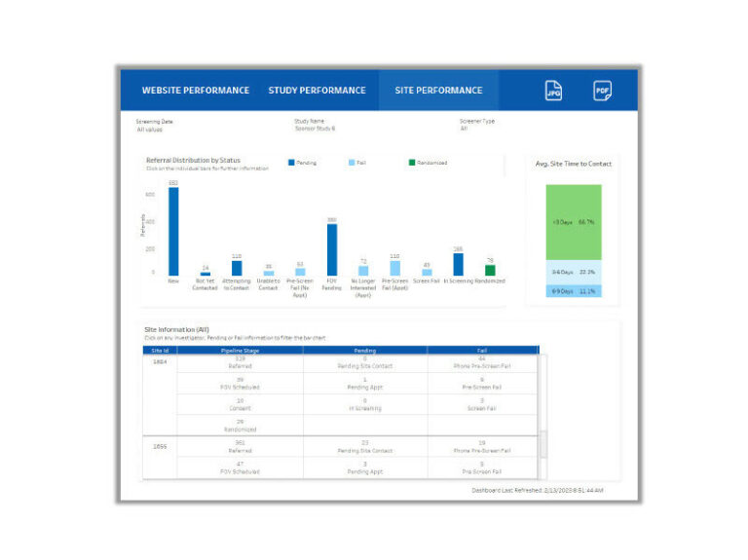Viewport: 748px width, 560px height.
Task: Click the 6-9 Days 11.1% segment
Action: click(x=574, y=291)
